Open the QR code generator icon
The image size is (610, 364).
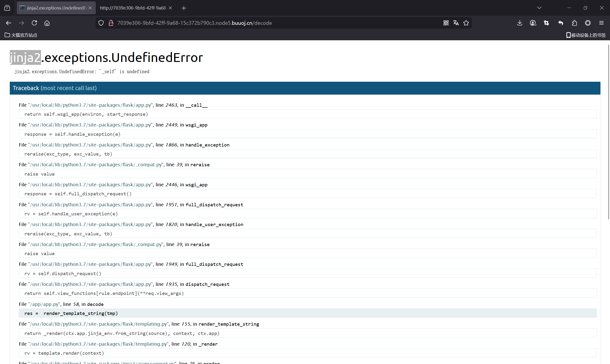446,23
